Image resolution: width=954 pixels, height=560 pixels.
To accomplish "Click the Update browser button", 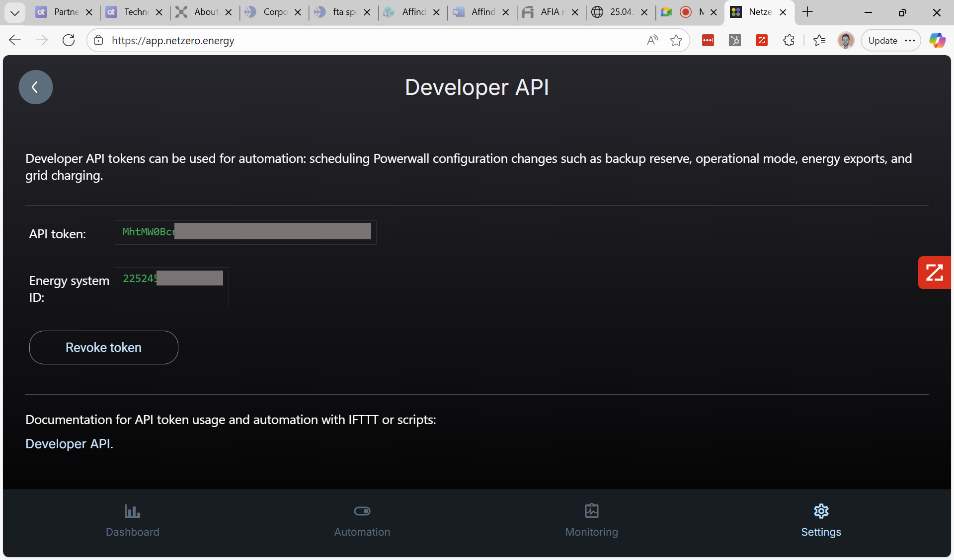I will click(x=883, y=40).
